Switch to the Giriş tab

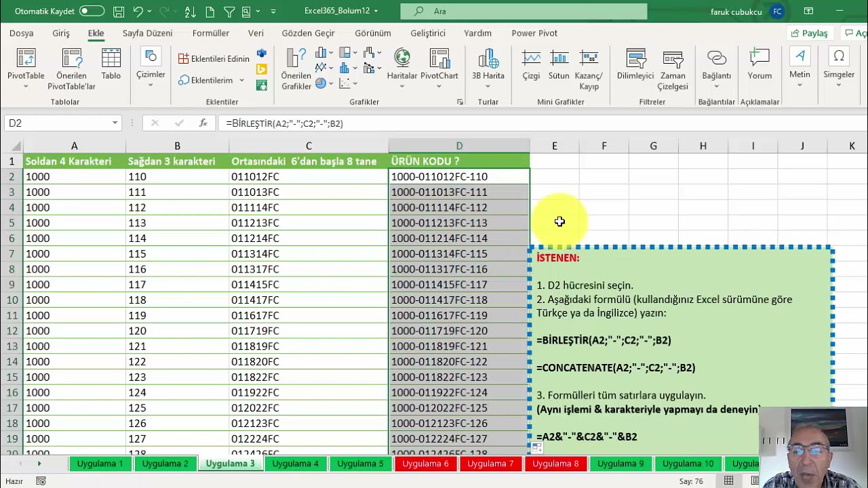(x=61, y=33)
